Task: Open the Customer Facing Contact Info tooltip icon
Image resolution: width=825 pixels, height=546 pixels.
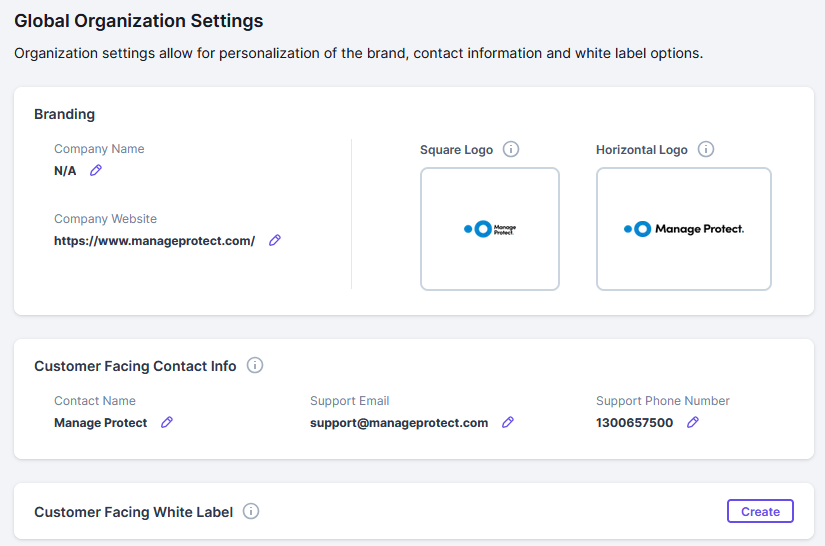Action: (x=255, y=365)
